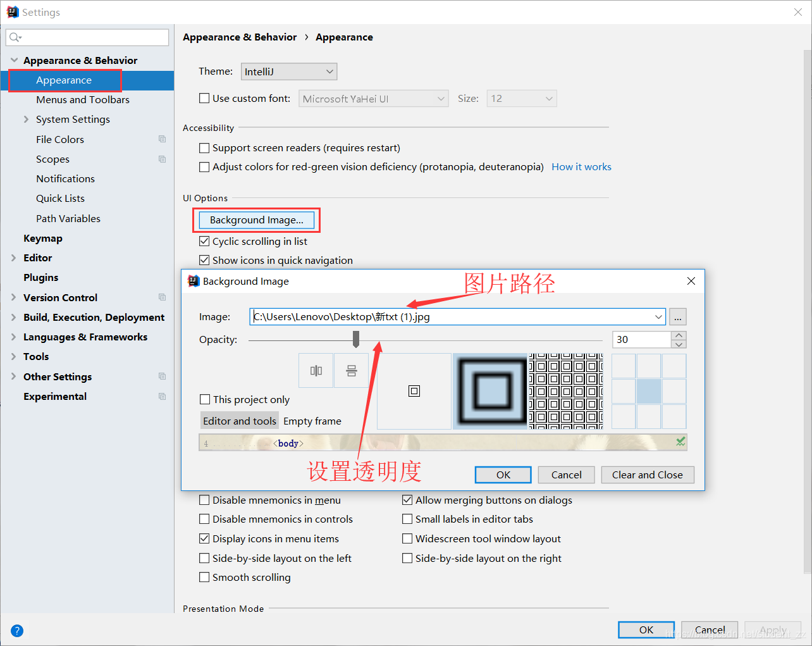Expand the Languages & Frameworks node
The height and width of the screenshot is (646, 812).
[14, 337]
